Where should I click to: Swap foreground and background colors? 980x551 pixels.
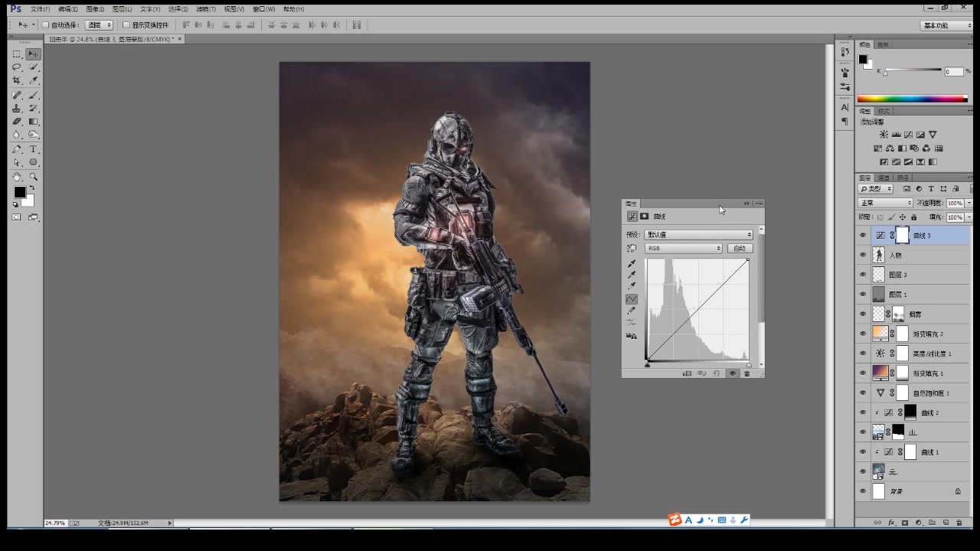[x=31, y=188]
